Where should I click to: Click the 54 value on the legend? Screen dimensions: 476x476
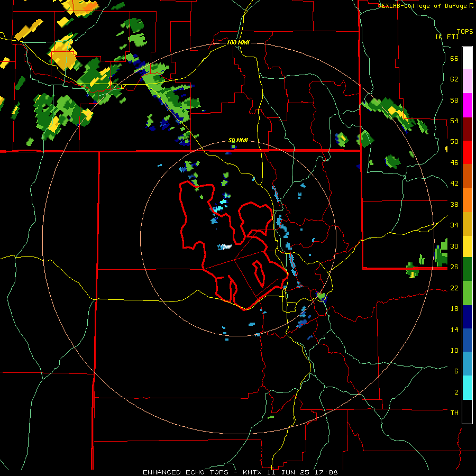click(x=454, y=121)
